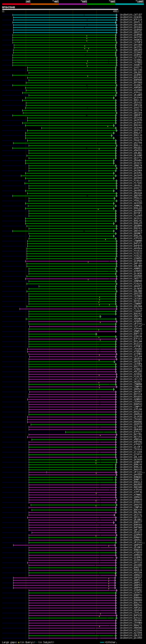This screenshot has height=644, width=146.
Task: Open hit UniRef100_O24081
Action: [x=131, y=17]
